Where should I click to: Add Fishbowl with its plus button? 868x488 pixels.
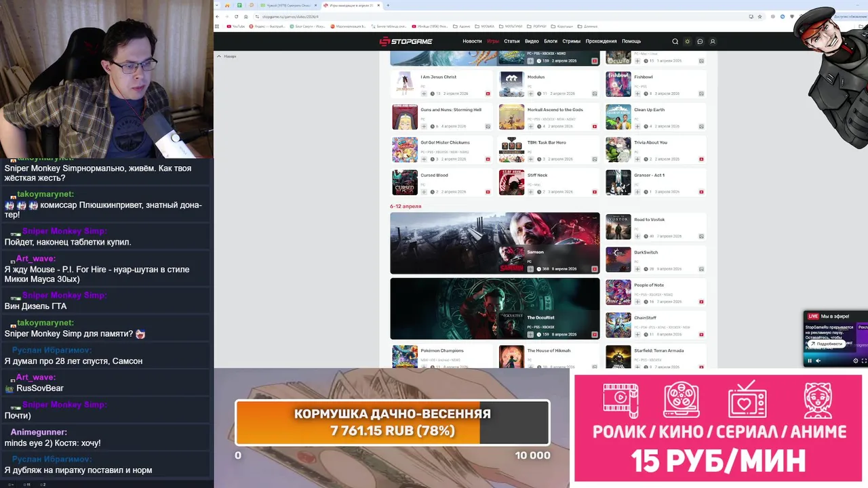tap(637, 94)
